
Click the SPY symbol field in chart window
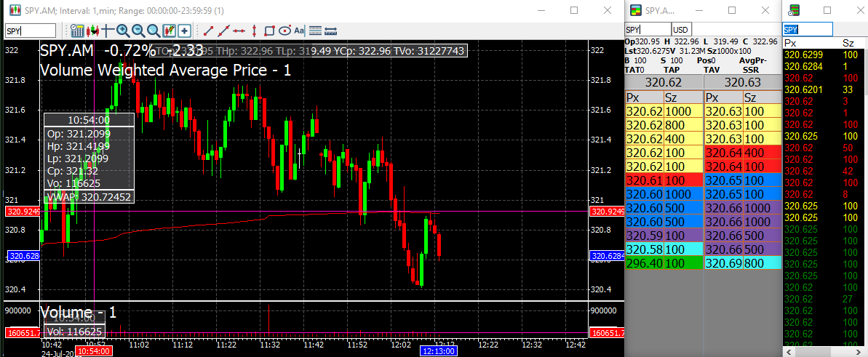31,31
